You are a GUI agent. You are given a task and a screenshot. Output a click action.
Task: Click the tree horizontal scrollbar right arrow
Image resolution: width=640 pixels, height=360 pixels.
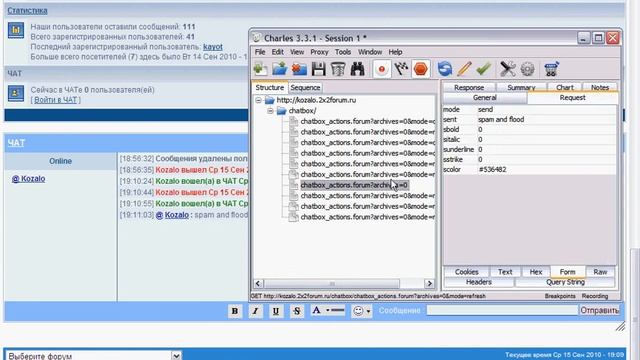(x=429, y=283)
